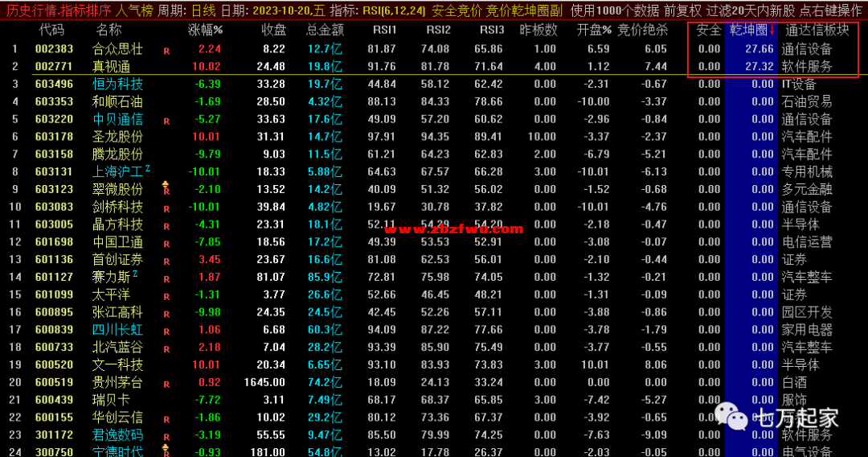Click RSI1 value 97.91 for 圣龙股份
Viewport: 868px width, 457px height.
pos(382,137)
